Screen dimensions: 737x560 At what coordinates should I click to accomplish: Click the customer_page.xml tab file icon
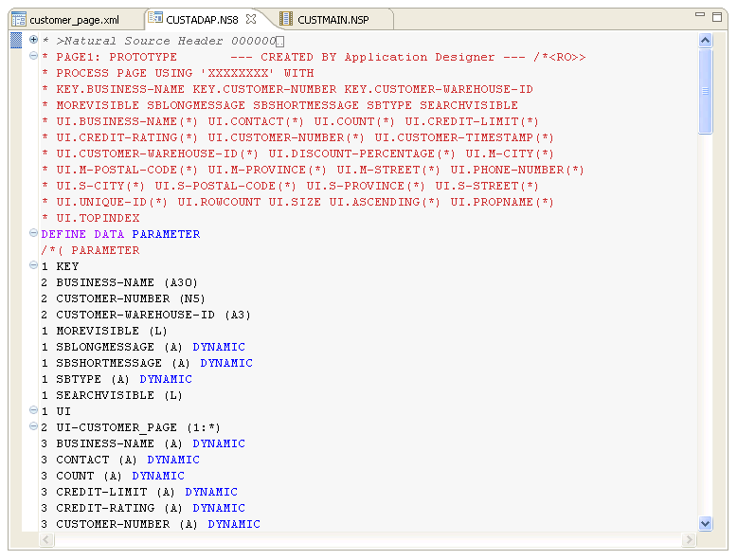click(x=18, y=20)
